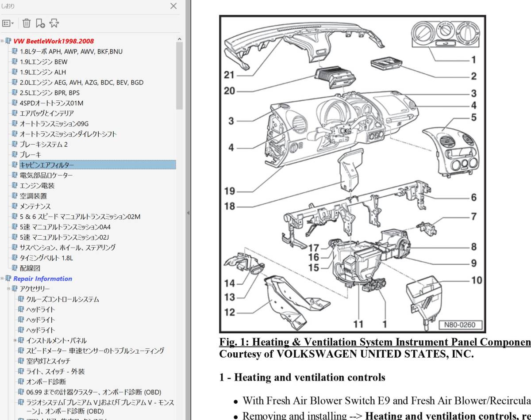
Task: Open the 5 & 6 スピード マニュアルトランスミッション02M bookmark
Action: click(80, 217)
